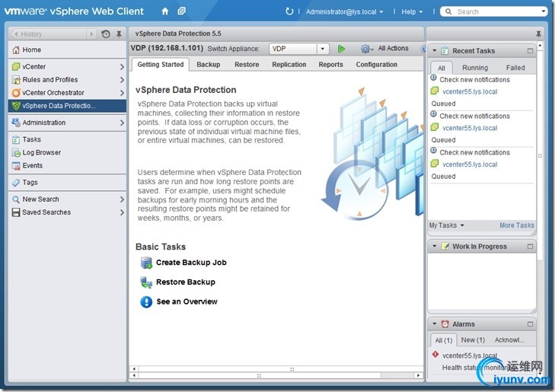Click the Restore Backup icon
The width and height of the screenshot is (555, 392).
point(146,282)
